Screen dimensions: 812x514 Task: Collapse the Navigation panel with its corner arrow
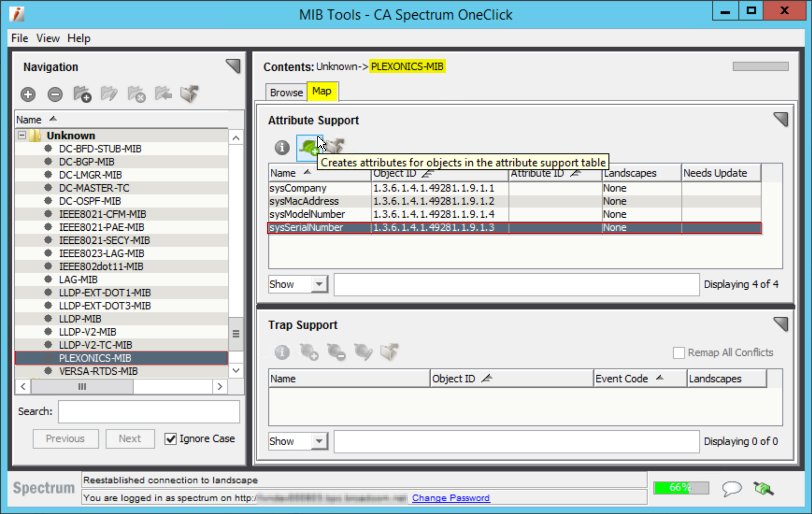coord(234,67)
